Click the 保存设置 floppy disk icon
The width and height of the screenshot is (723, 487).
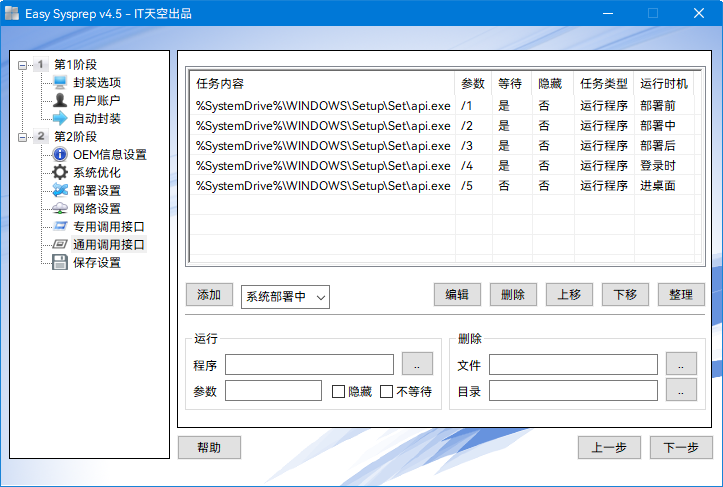coord(60,262)
